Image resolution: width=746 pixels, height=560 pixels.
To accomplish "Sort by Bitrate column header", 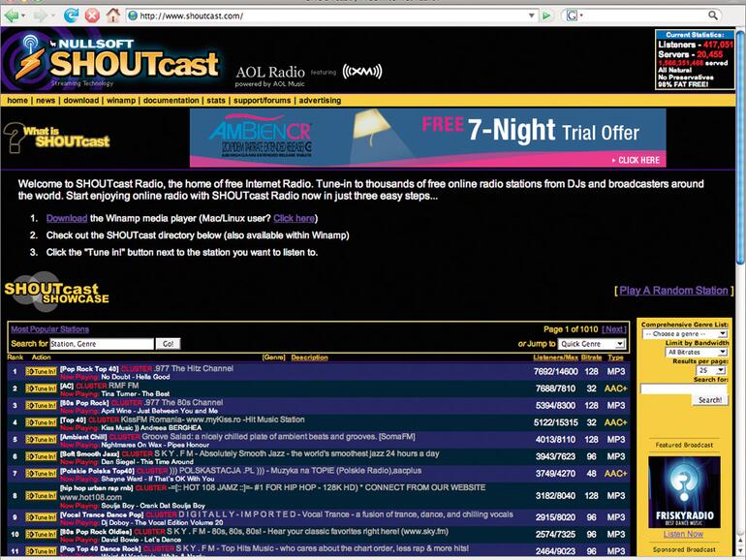I will (x=591, y=358).
